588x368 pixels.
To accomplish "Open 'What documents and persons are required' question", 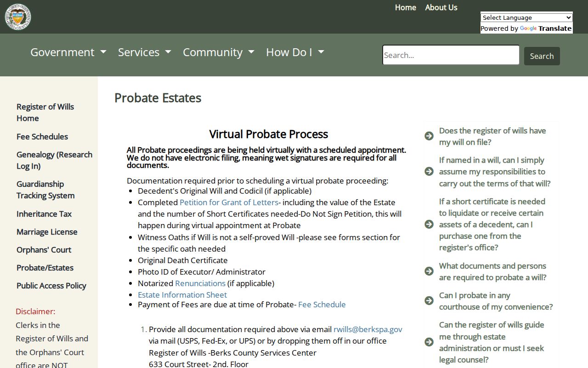I will (x=493, y=271).
